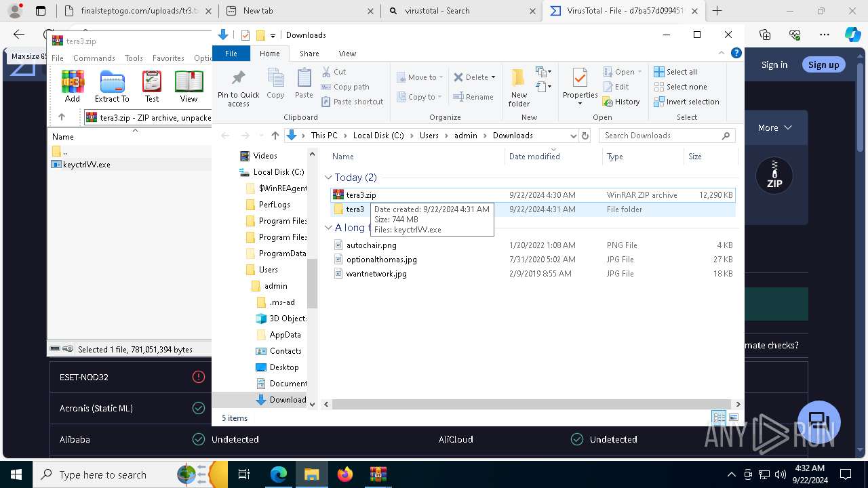The height and width of the screenshot is (488, 868).
Task: Click Sign in on VirusTotal
Action: (774, 64)
